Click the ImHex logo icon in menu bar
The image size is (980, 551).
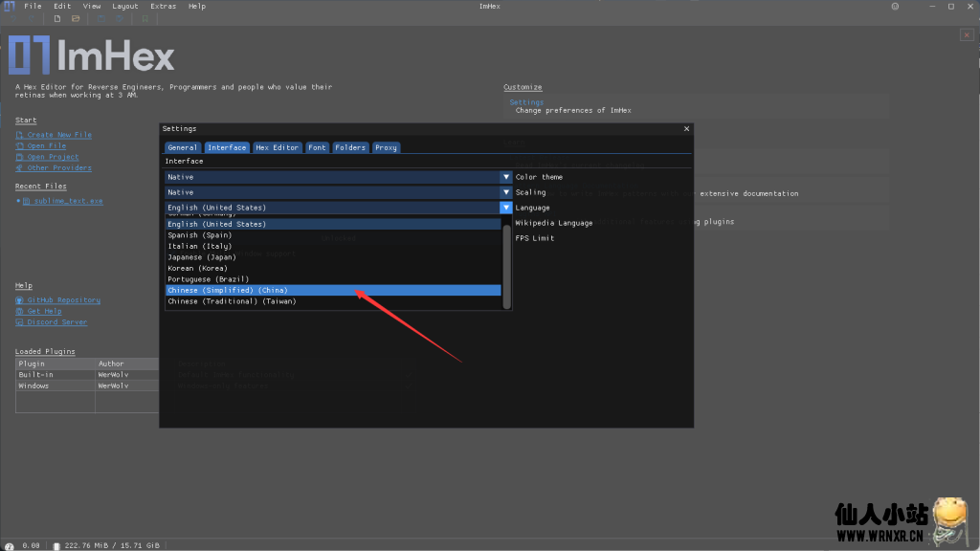8,7
